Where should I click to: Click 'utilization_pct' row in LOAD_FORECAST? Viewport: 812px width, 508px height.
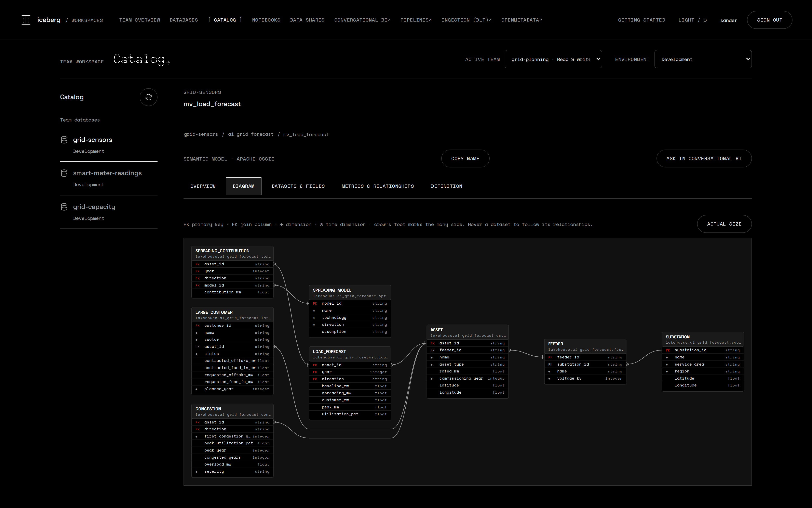pyautogui.click(x=350, y=414)
